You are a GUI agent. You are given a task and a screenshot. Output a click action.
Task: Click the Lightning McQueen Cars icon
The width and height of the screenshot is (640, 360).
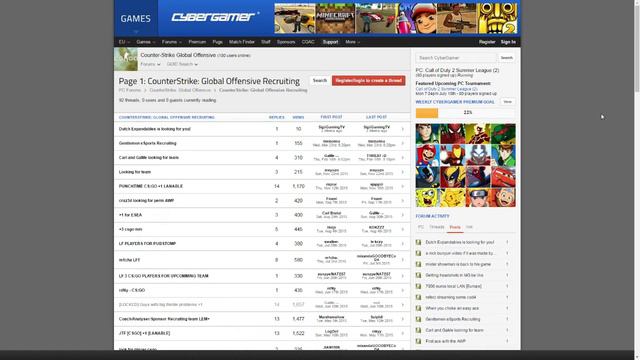(x=503, y=177)
